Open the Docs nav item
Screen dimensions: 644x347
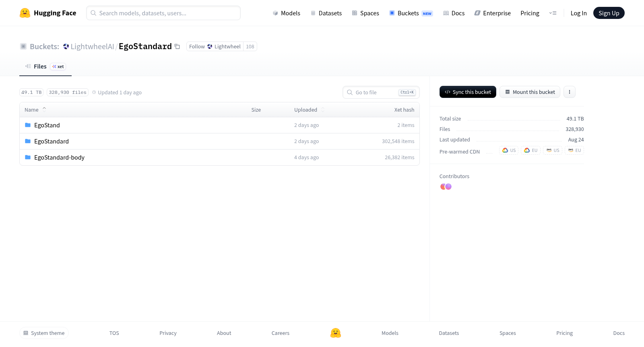point(454,13)
